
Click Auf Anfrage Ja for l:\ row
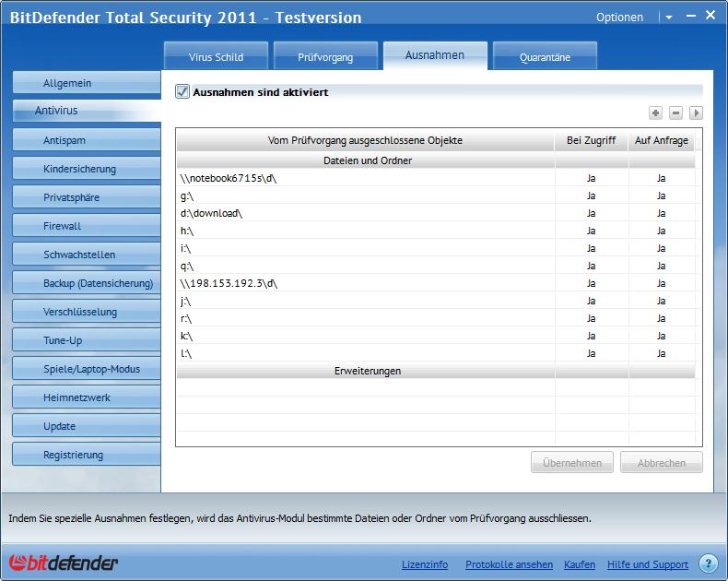(661, 353)
